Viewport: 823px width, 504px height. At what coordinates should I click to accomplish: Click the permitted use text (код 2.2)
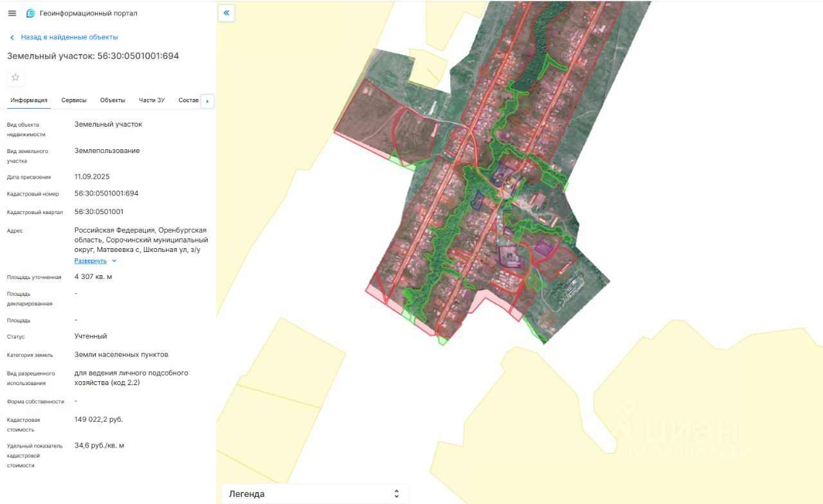131,377
